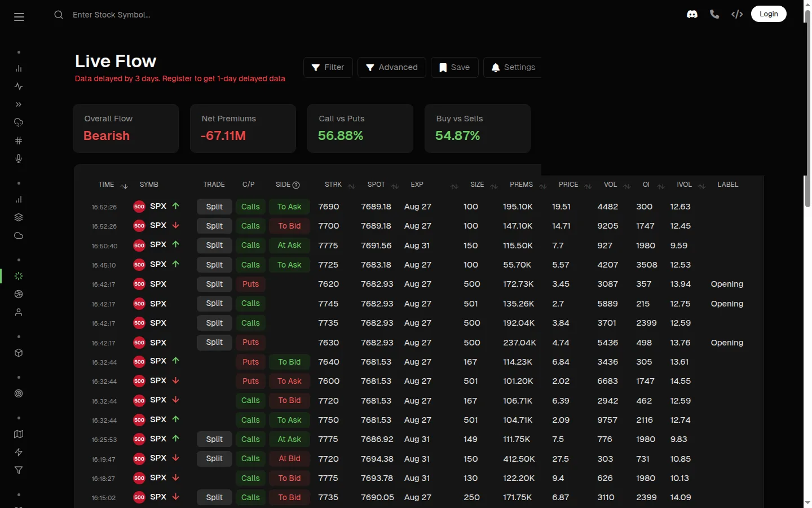Click the Save button
Viewport: 812px width, 508px height.
coord(454,67)
